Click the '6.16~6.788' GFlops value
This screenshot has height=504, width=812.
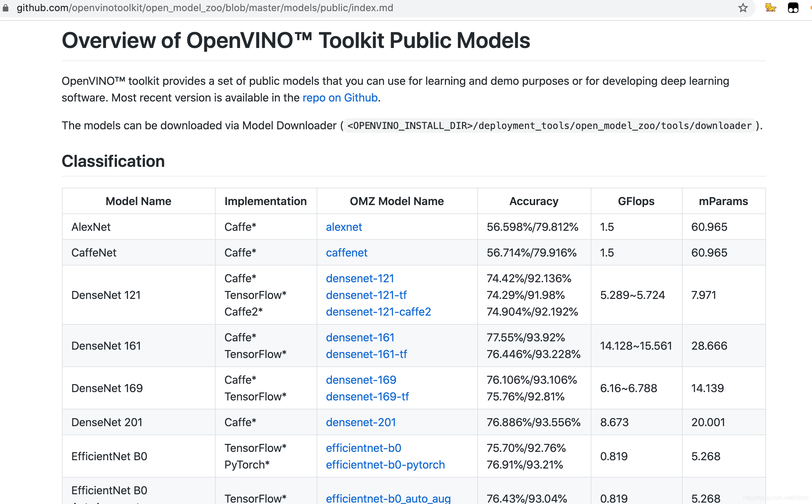[628, 388]
